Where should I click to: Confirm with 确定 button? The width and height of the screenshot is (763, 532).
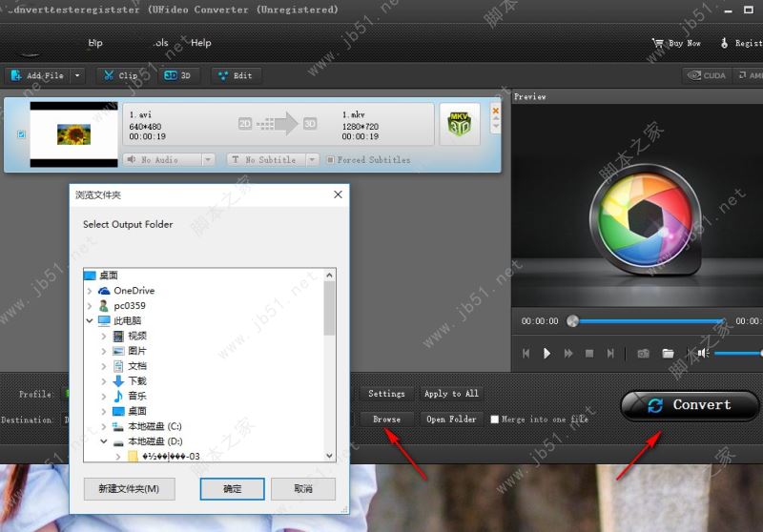(x=232, y=489)
